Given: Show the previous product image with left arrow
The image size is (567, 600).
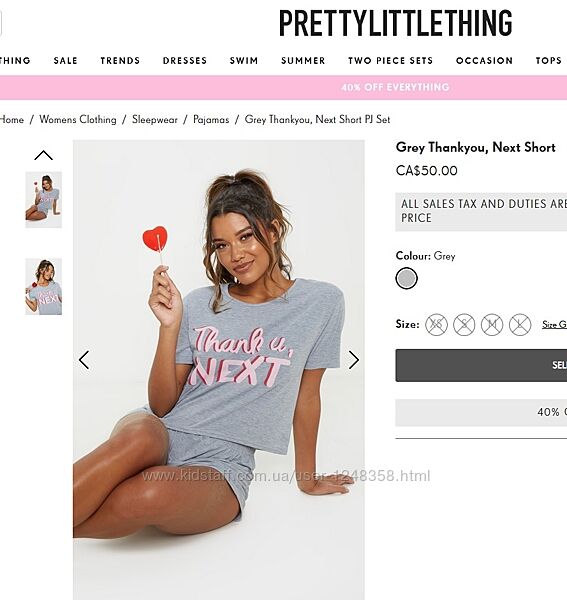Looking at the screenshot, I should 84,360.
